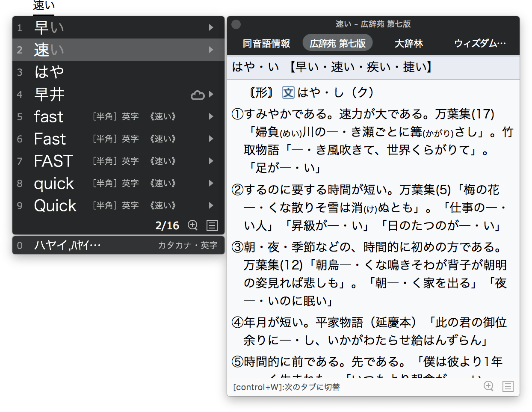Click magnifier zoom icon in candidate window
Screen dimensions: 532x412
click(x=193, y=225)
